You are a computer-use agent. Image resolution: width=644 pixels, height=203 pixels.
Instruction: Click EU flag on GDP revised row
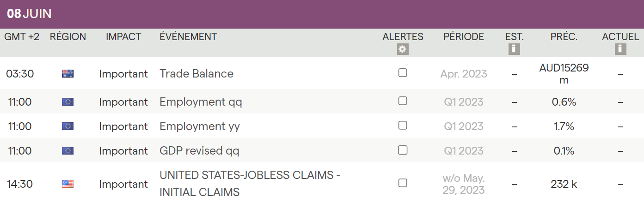coord(67,151)
